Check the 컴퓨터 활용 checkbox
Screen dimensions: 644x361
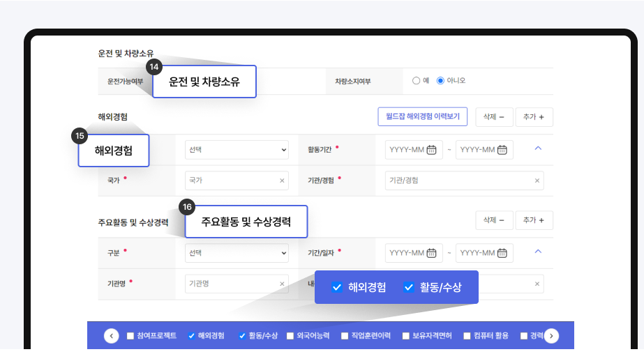[467, 336]
